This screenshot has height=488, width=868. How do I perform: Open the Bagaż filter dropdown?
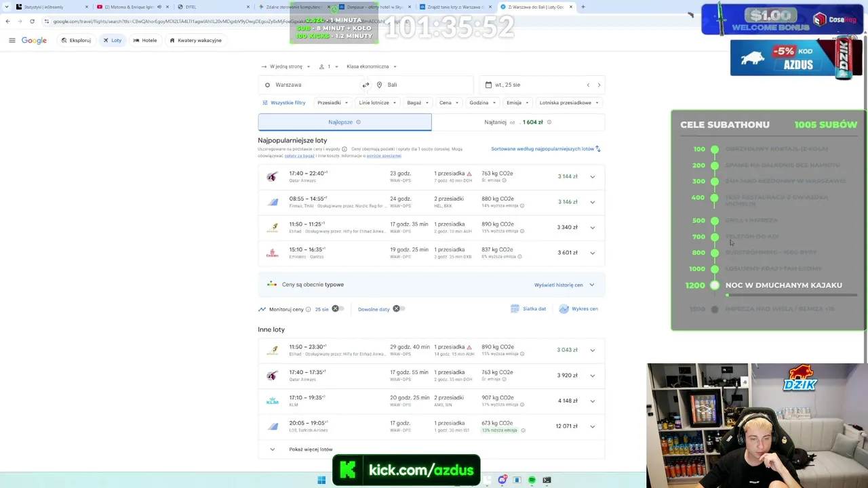pyautogui.click(x=418, y=103)
